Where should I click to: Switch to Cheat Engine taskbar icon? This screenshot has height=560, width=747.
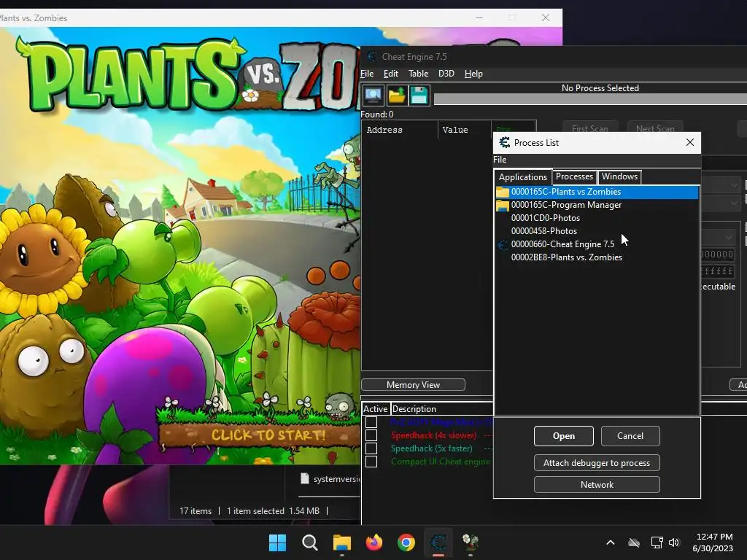pyautogui.click(x=438, y=542)
